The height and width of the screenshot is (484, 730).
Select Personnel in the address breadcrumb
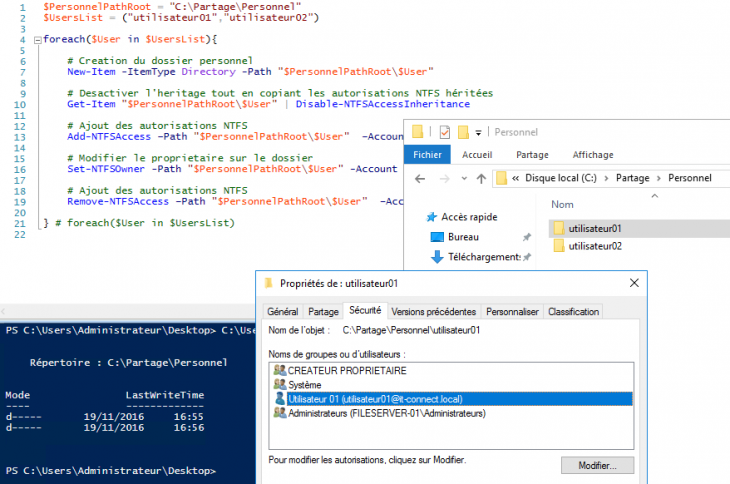(689, 178)
